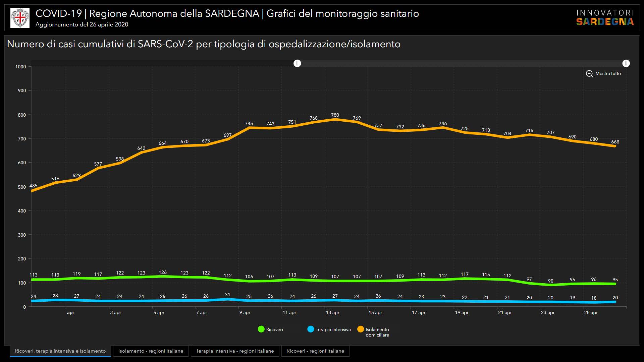Click the 668 last point of isolation line
The width and height of the screenshot is (644, 362).
click(615, 146)
